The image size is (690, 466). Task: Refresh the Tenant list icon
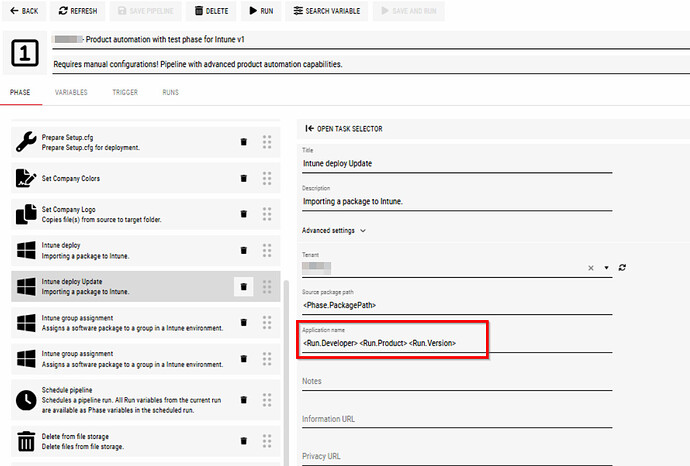pyautogui.click(x=622, y=268)
